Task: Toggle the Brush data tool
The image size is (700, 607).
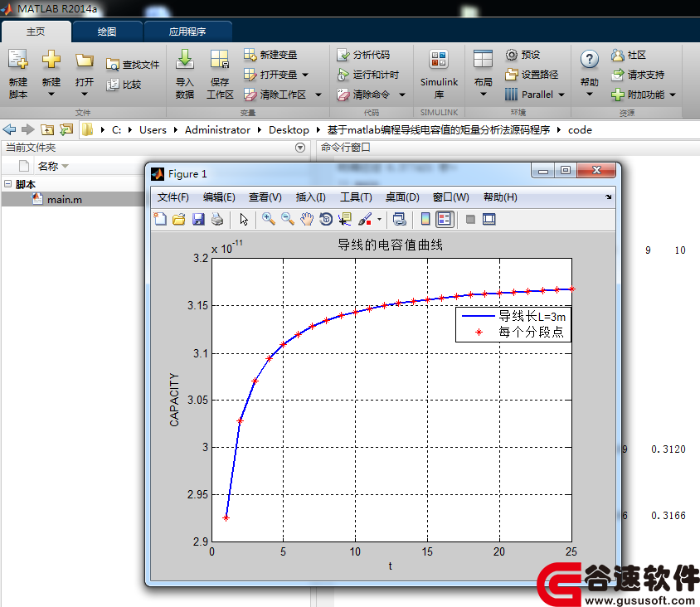Action: tap(364, 219)
